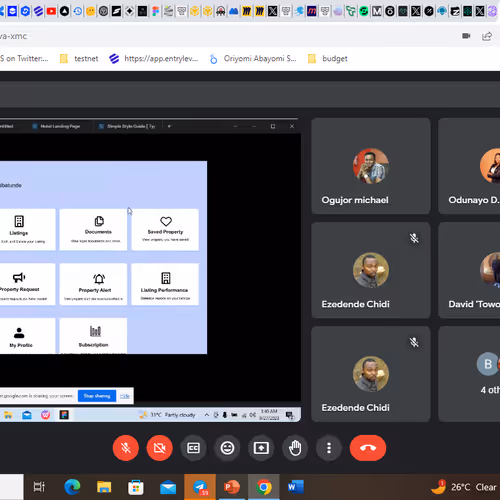The width and height of the screenshot is (500, 500).
Task: Click the camera icon in address bar
Action: click(x=466, y=36)
